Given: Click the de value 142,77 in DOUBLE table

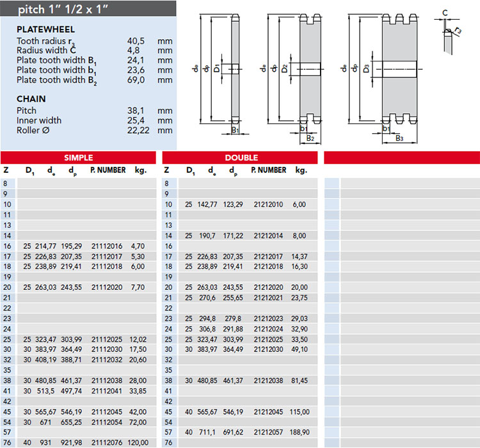Looking at the screenshot, I should 207,204.
